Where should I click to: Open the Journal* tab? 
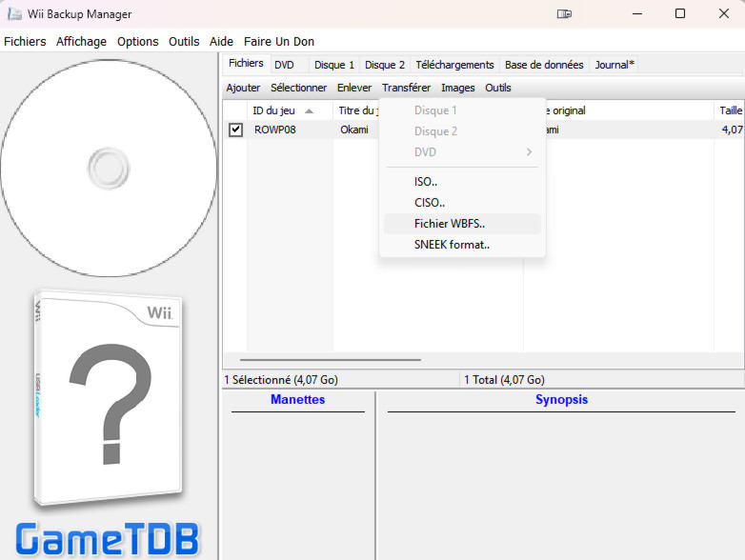point(614,65)
